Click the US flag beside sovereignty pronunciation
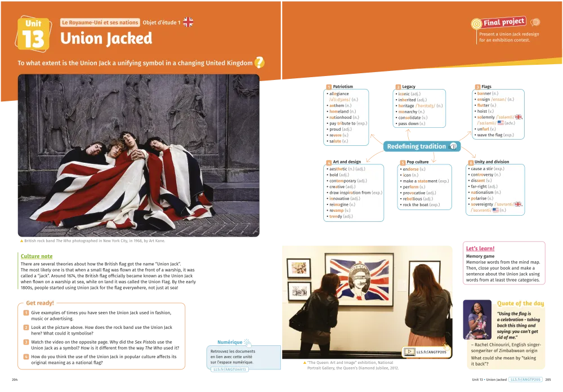The image size is (563, 392). 495,210
